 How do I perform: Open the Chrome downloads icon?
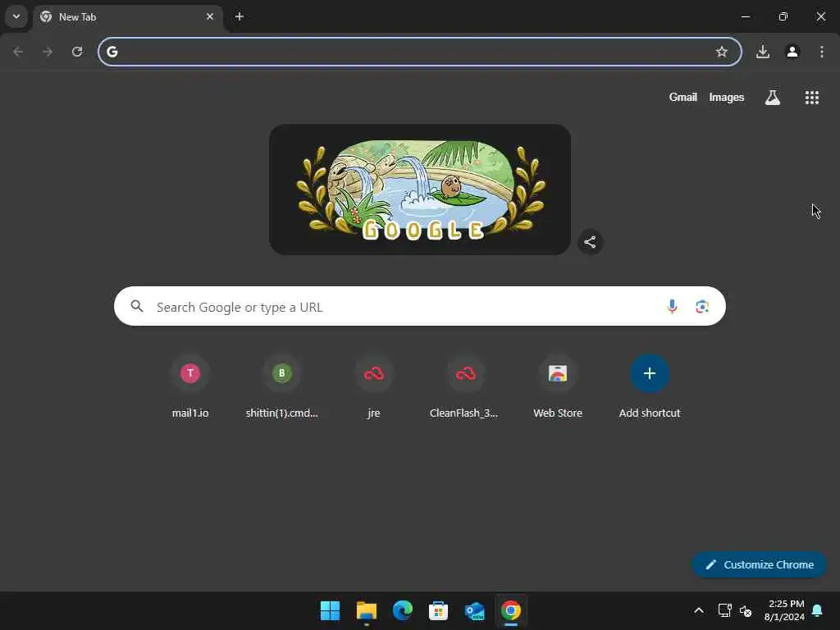pos(763,52)
